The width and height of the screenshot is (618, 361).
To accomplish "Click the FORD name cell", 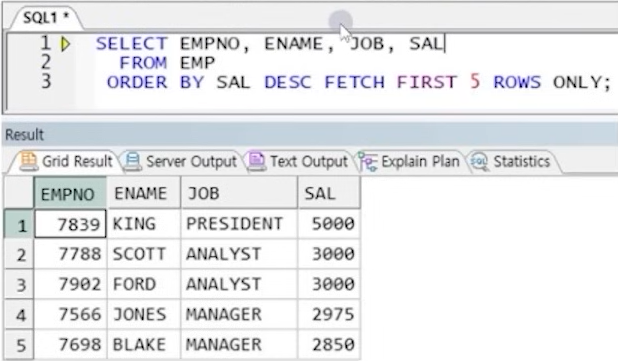I will [143, 284].
